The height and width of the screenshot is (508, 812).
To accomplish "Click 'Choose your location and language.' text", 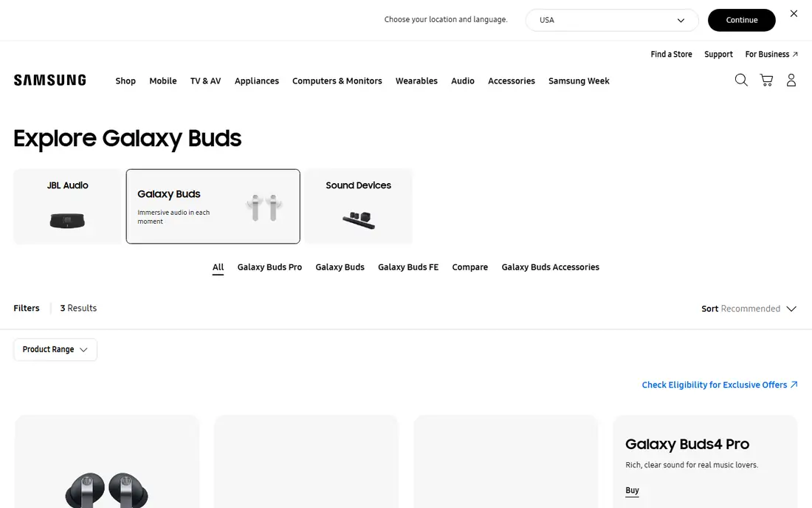I will [x=446, y=20].
